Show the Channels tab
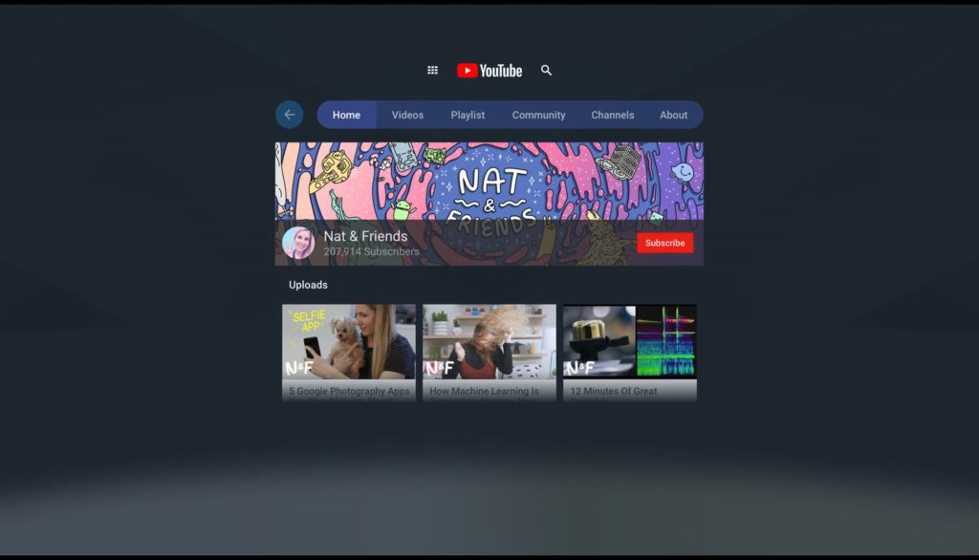979x560 pixels. tap(612, 115)
